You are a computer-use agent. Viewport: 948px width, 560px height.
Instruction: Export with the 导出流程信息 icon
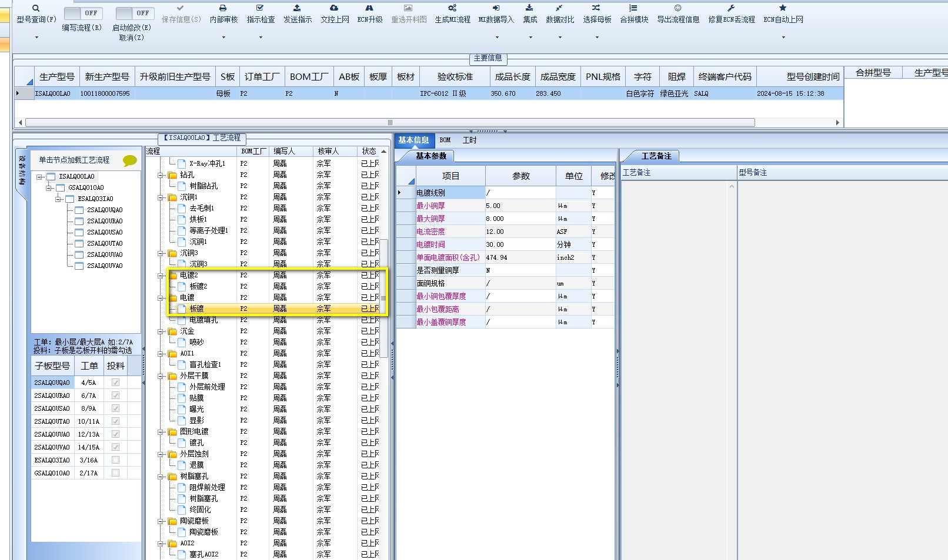pos(678,8)
